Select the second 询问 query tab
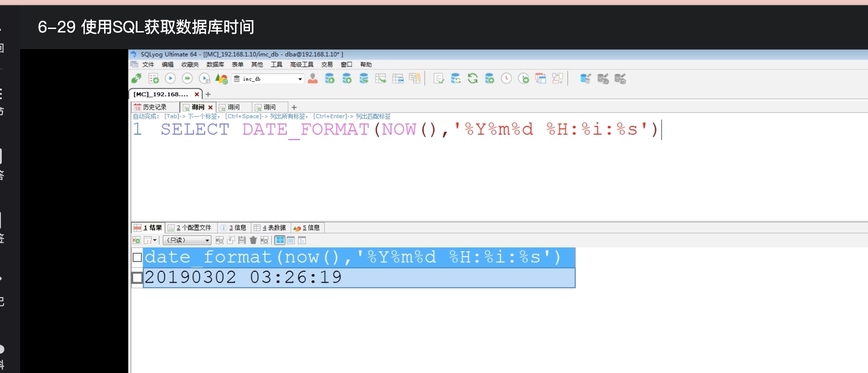The image size is (868, 373). tap(234, 107)
